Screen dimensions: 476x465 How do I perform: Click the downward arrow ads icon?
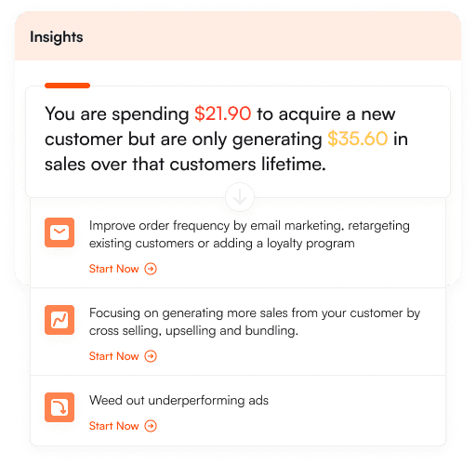[59, 407]
